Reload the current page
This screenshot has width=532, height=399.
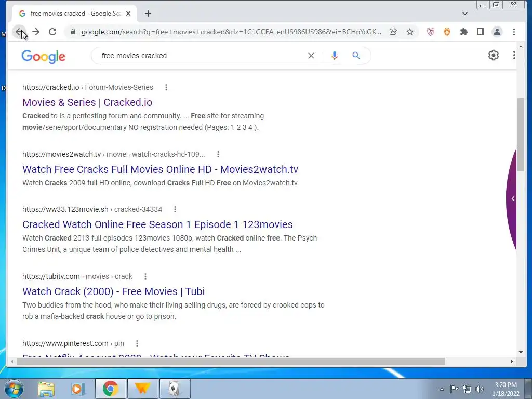click(x=52, y=32)
